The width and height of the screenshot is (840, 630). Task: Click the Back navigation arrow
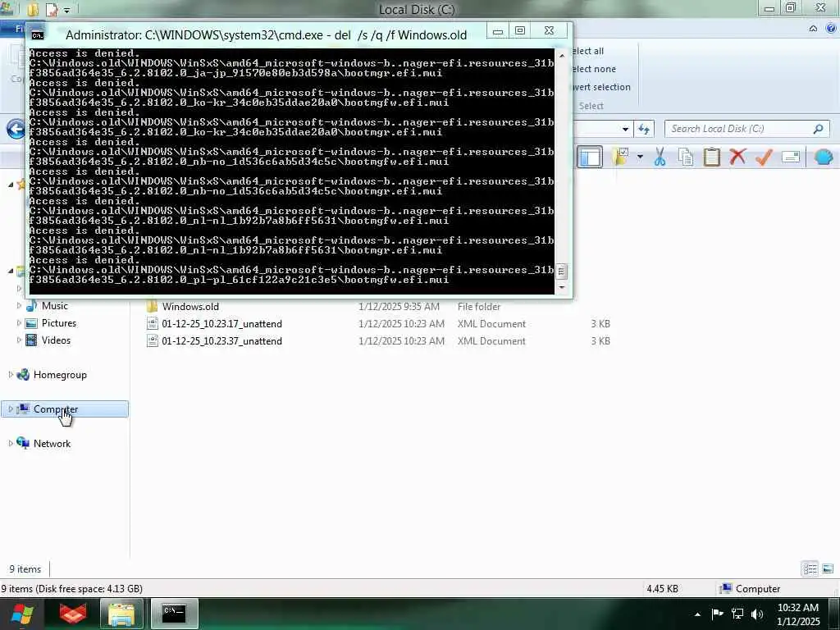point(16,129)
